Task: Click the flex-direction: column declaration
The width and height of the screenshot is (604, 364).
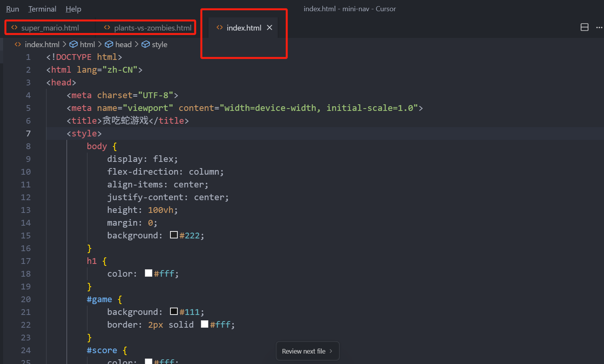Action: 165,172
